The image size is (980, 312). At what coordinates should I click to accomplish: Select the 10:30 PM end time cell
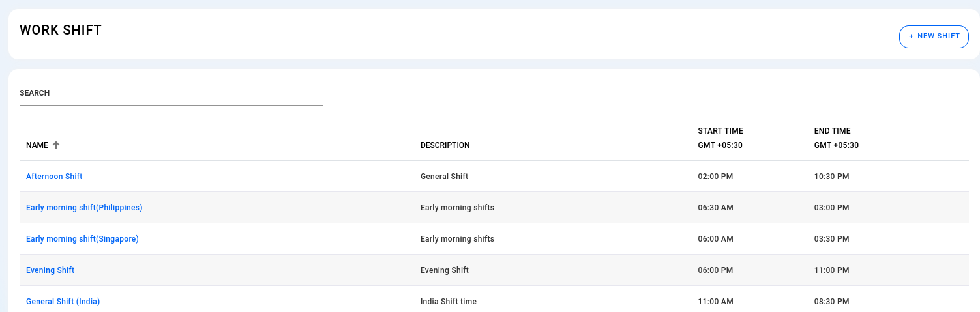point(832,177)
